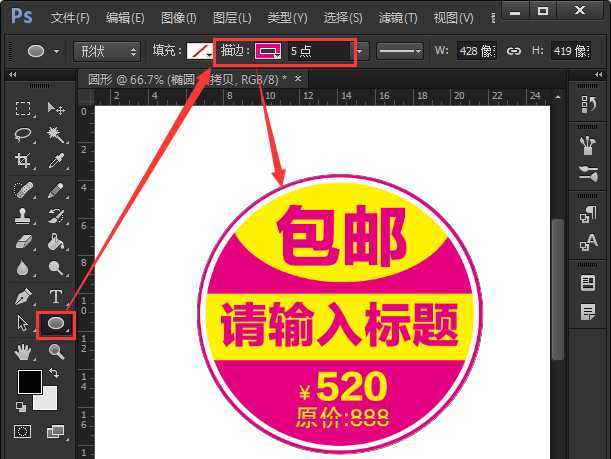This screenshot has height=459, width=611.
Task: Click the H height field showing 419
Action: coord(570,51)
